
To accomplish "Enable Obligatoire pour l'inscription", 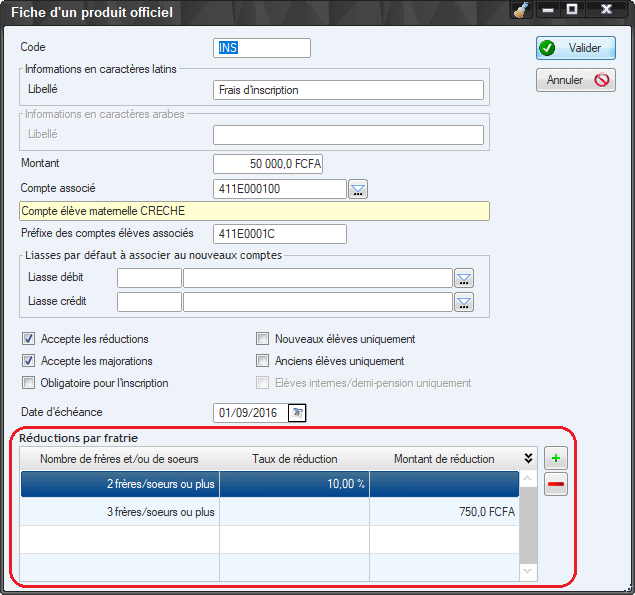I will (x=29, y=383).
